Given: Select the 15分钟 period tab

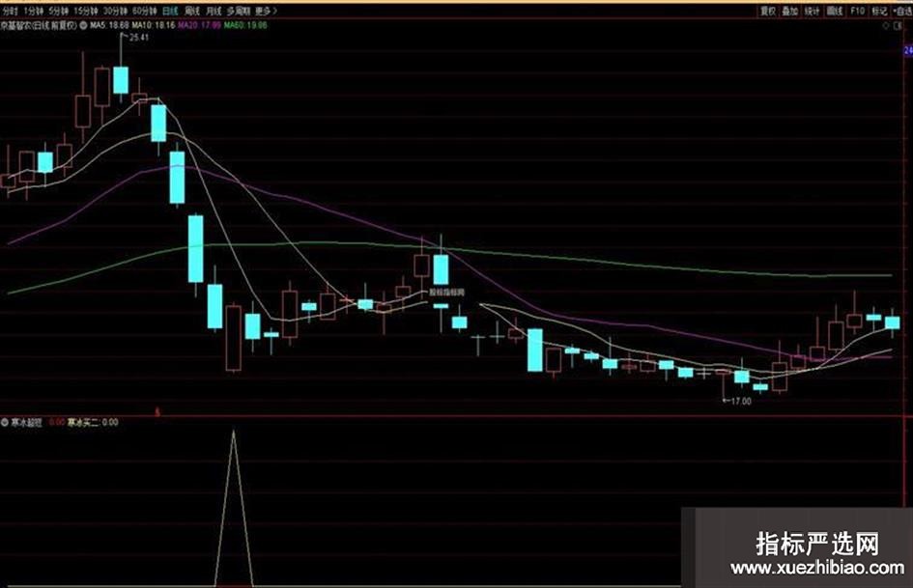Looking at the screenshot, I should (86, 11).
